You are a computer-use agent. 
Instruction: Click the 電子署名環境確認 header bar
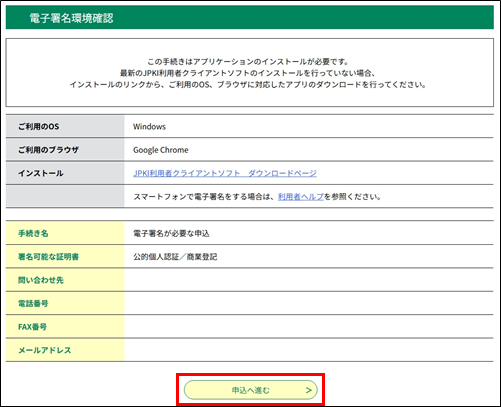pyautogui.click(x=250, y=18)
